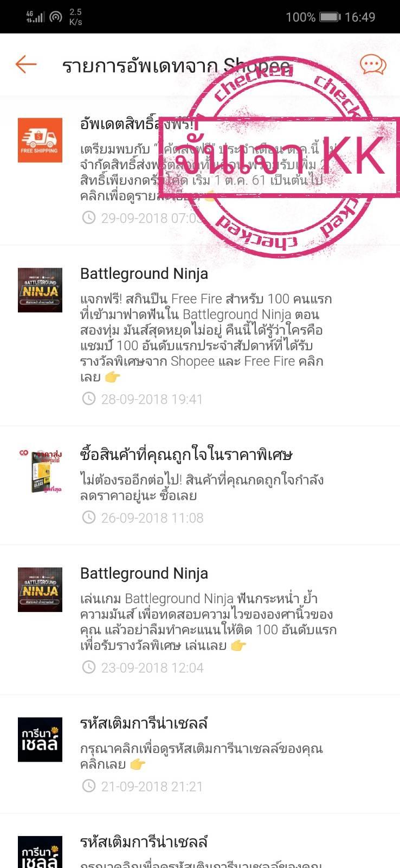This screenshot has width=400, height=868.
Task: Open the chat bubble icon
Action: click(373, 65)
